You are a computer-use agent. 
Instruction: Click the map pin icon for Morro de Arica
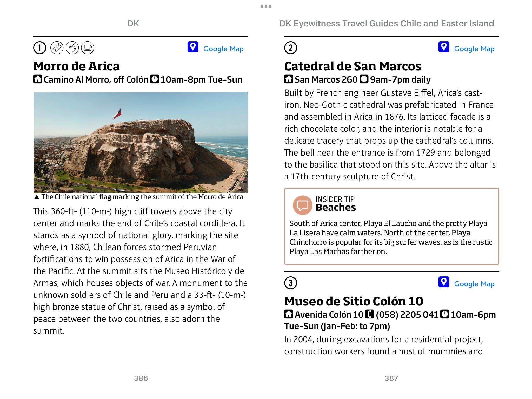tap(193, 47)
